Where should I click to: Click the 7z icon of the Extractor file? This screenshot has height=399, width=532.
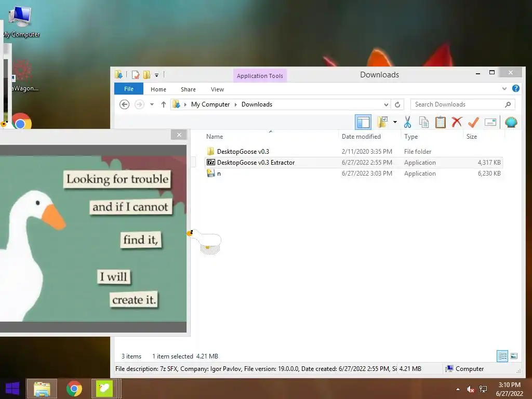[211, 162]
